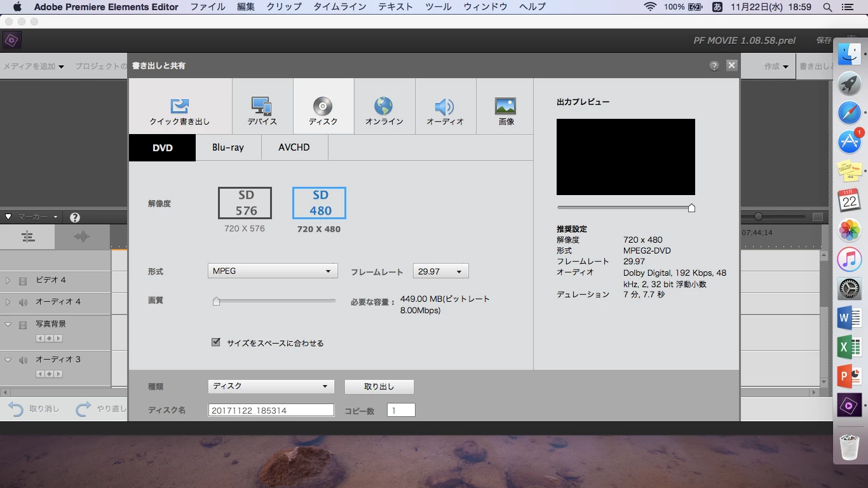The height and width of the screenshot is (488, 868).
Task: Expand the ビデオ 4 track
Action: [8, 280]
